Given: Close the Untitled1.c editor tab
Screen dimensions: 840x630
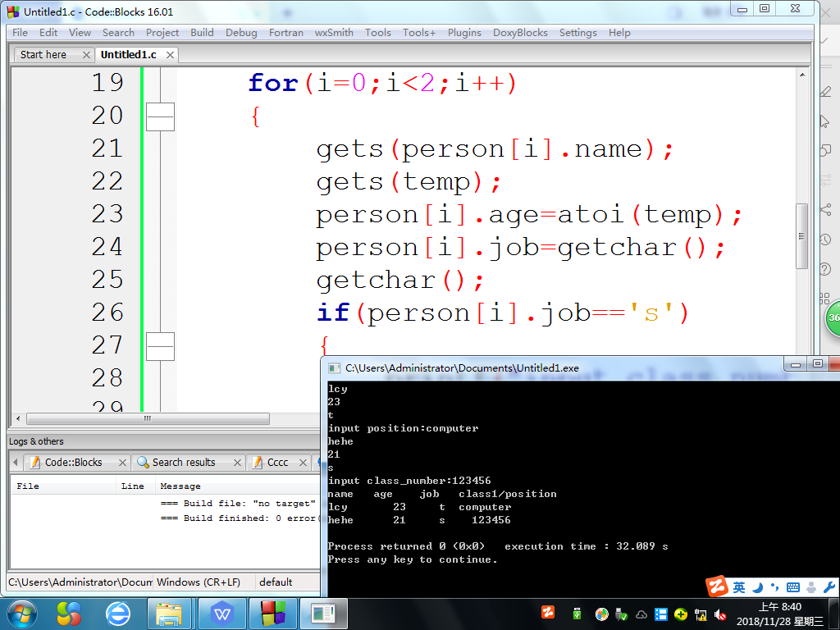Looking at the screenshot, I should pos(170,55).
